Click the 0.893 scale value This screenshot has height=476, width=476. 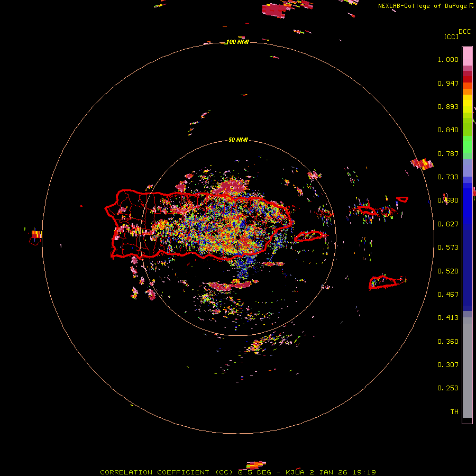point(448,106)
